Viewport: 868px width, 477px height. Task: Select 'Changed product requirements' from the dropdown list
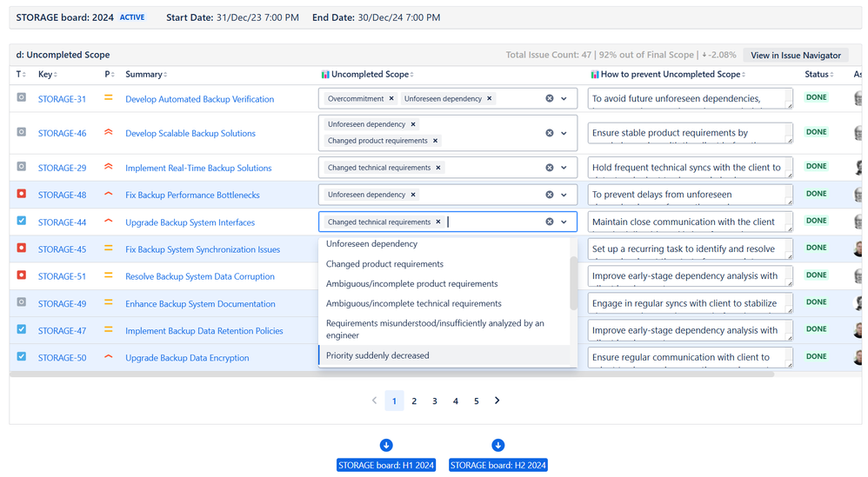444,263
